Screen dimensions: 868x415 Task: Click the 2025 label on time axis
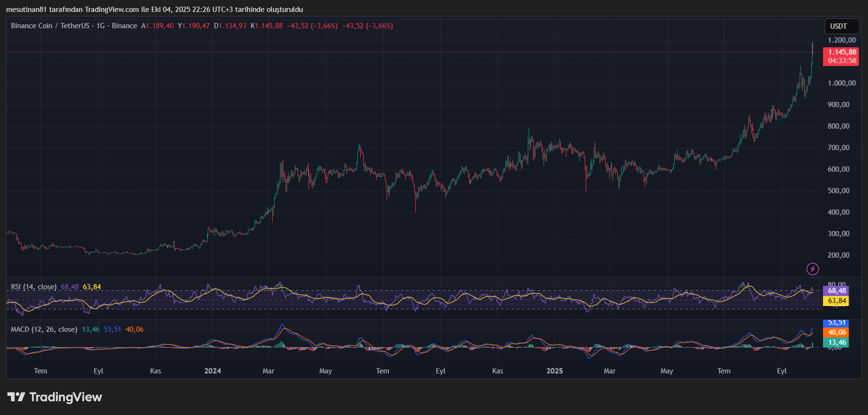pyautogui.click(x=555, y=371)
